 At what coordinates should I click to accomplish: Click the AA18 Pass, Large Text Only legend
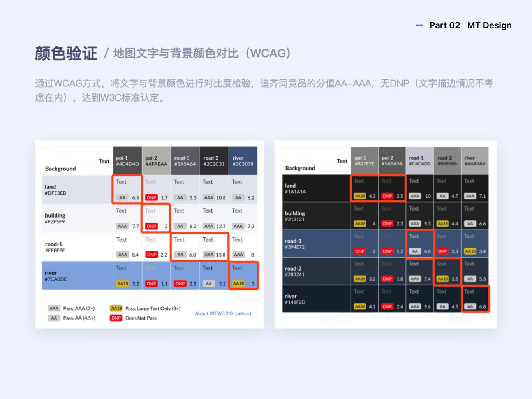pos(145,308)
